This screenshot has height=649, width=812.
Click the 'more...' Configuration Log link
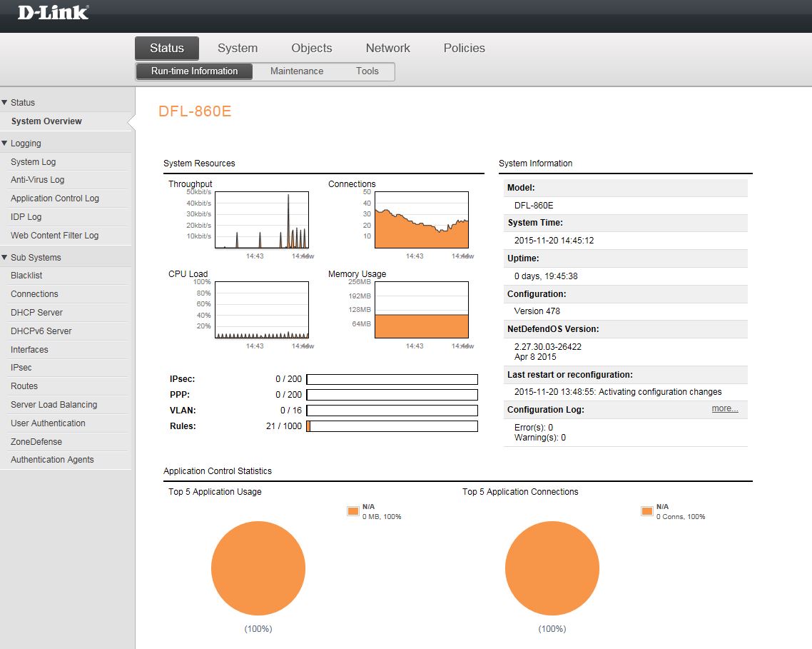tap(724, 409)
